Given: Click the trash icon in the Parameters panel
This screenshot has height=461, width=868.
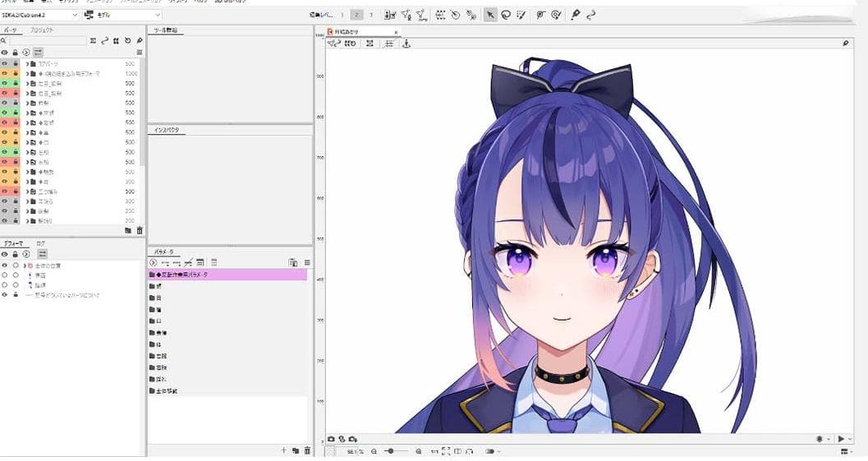Looking at the screenshot, I should click(307, 450).
